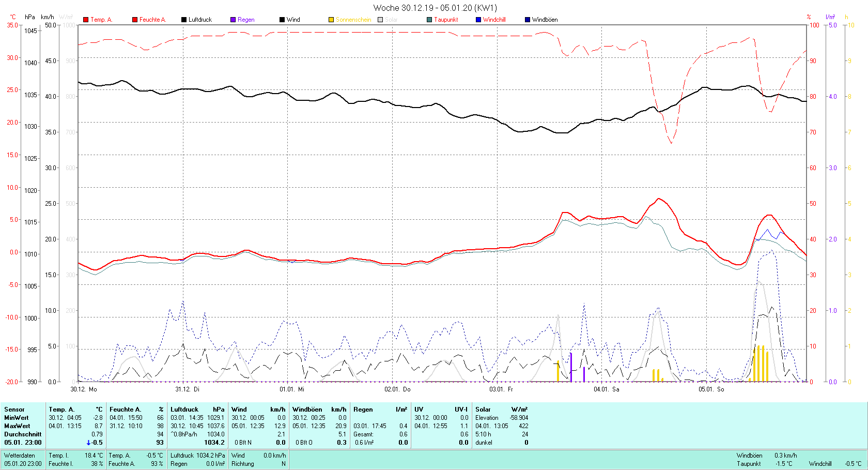This screenshot has height=470, width=868.
Task: Click the 'MaxWert' row label
Action: click(x=17, y=426)
